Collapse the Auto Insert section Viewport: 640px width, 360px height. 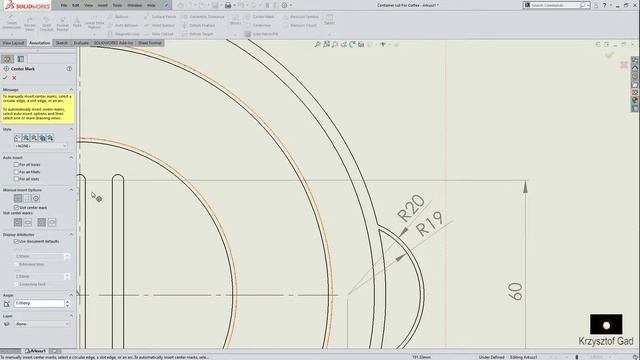tap(71, 158)
